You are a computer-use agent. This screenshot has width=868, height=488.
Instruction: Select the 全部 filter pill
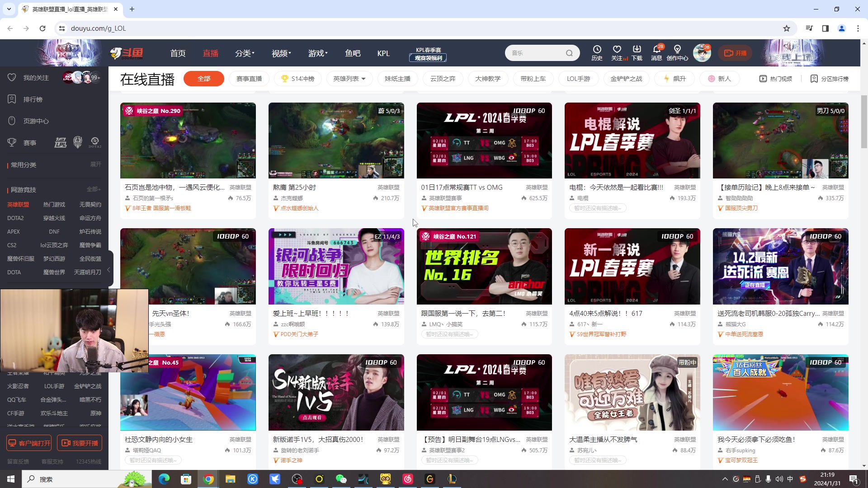[x=204, y=79]
